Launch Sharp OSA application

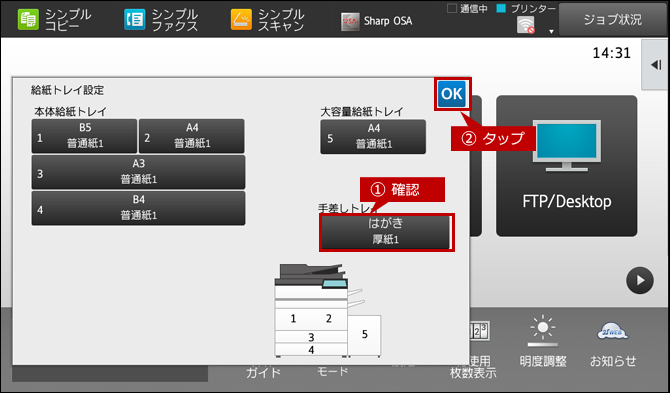coord(376,21)
